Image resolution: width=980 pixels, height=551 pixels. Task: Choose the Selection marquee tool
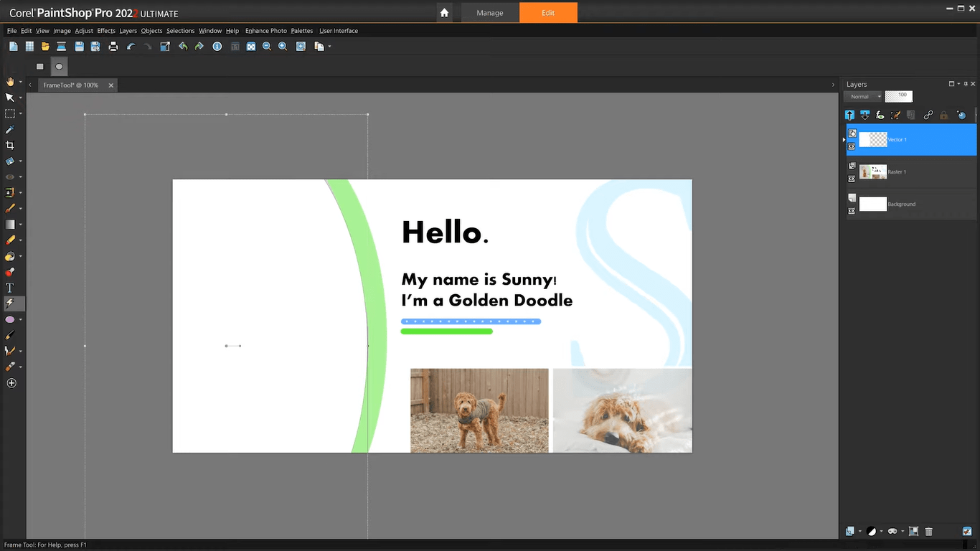click(10, 113)
